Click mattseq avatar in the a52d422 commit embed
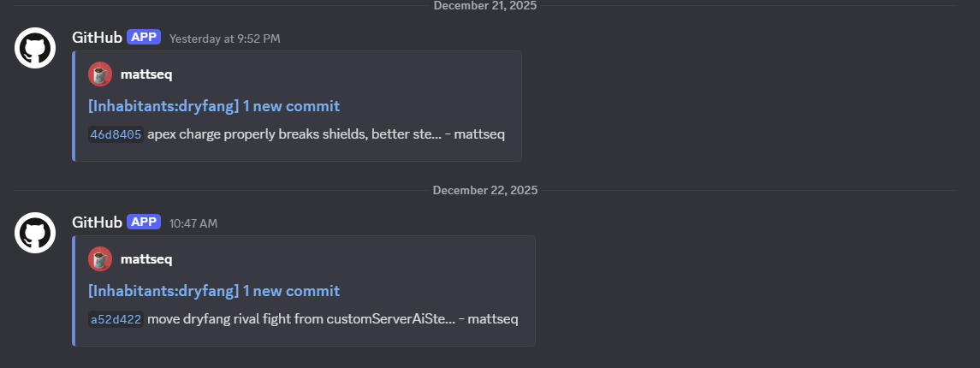980x368 pixels. point(100,259)
